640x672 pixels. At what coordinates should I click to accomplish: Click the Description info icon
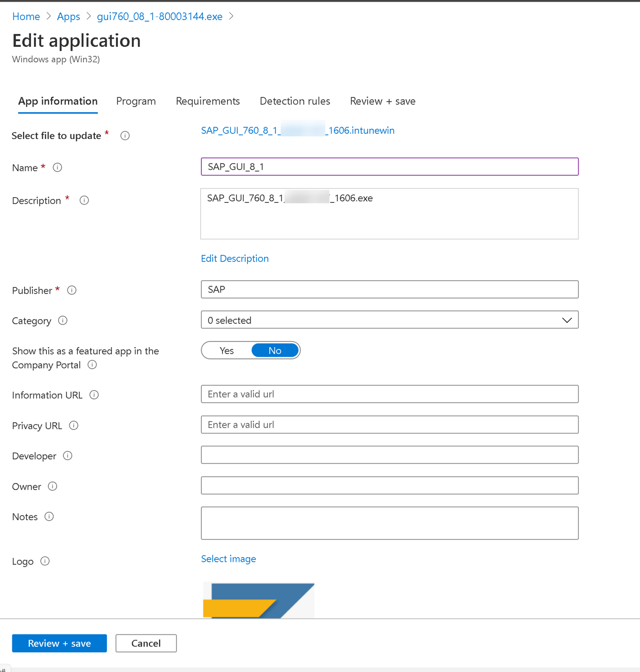(84, 200)
